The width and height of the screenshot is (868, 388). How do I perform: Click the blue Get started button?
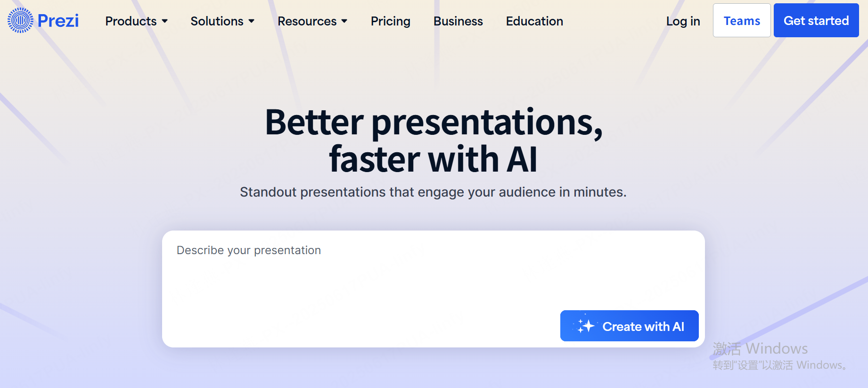click(x=816, y=20)
